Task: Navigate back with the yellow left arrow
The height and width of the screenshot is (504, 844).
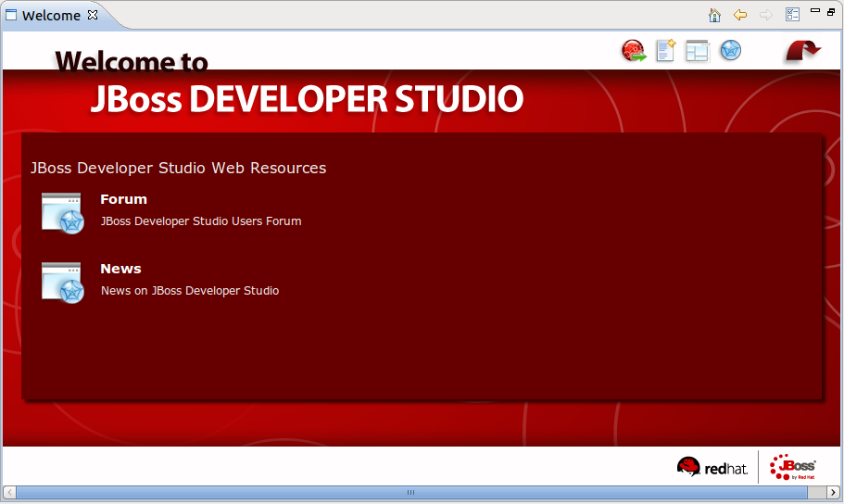Action: (740, 15)
